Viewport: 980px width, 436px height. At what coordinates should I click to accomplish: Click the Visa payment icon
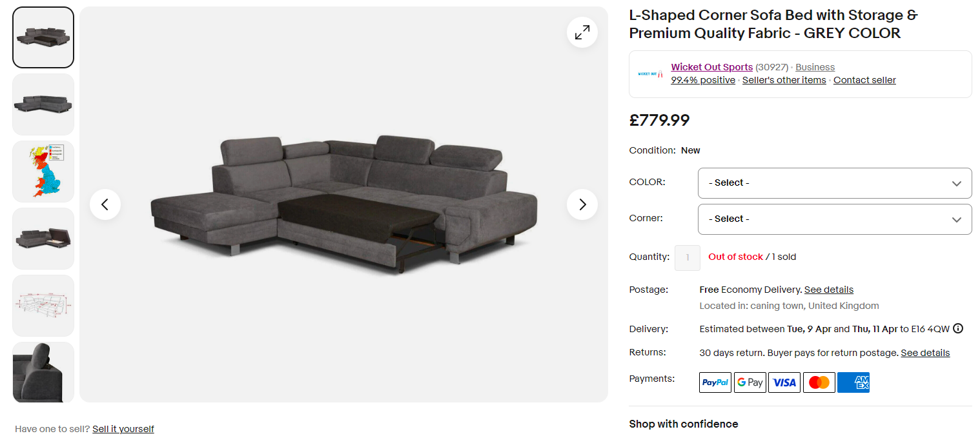pyautogui.click(x=784, y=382)
